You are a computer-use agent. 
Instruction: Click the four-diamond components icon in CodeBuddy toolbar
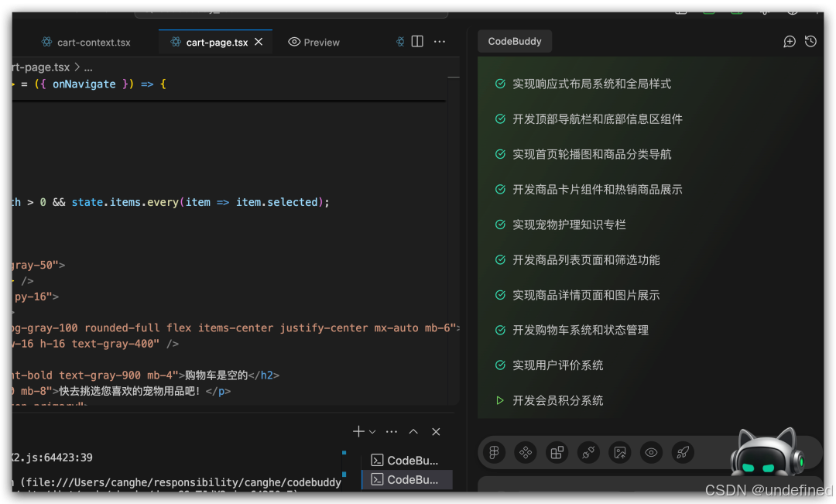[x=526, y=453]
